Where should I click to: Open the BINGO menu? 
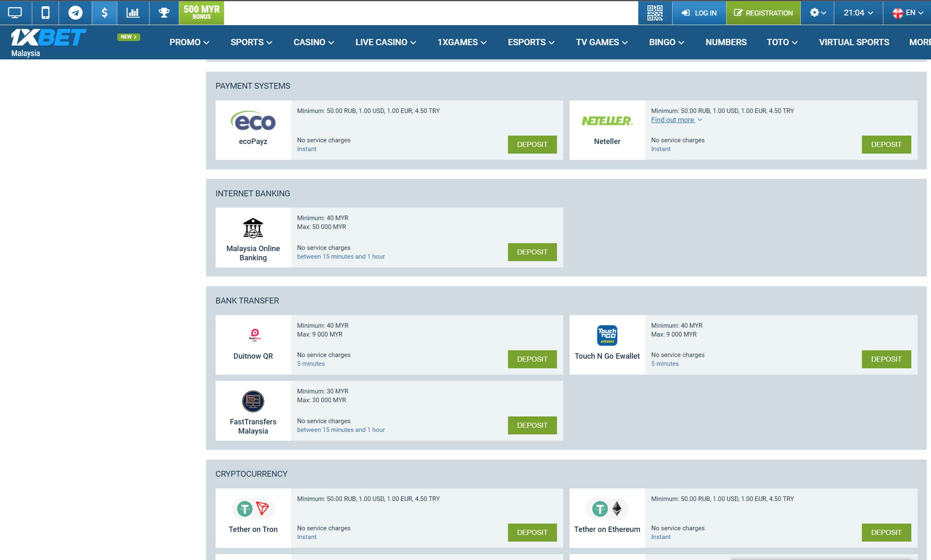pyautogui.click(x=667, y=42)
